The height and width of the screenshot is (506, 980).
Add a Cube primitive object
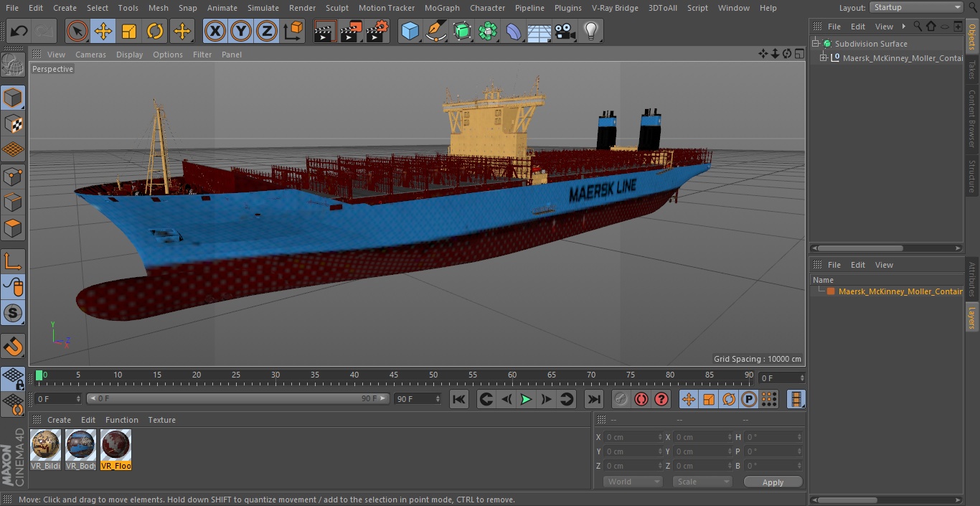pyautogui.click(x=410, y=31)
